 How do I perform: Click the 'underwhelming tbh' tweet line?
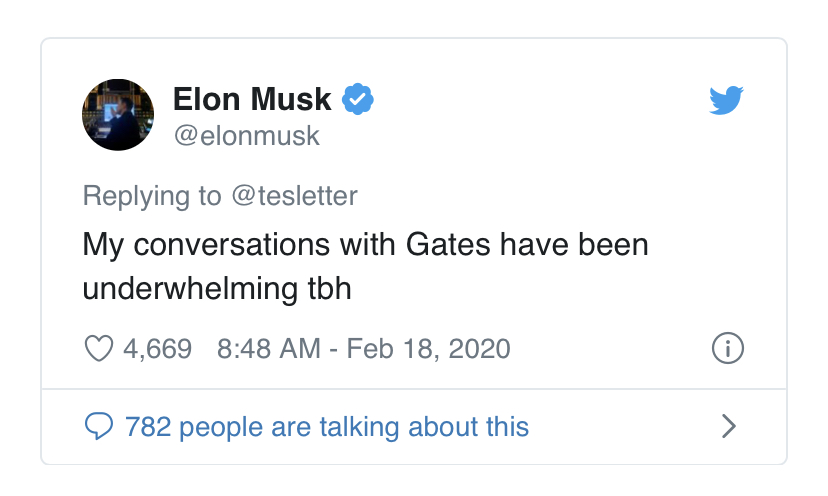point(217,288)
